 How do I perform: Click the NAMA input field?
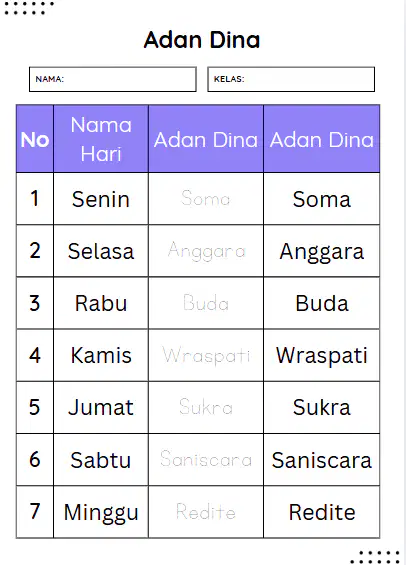(112, 79)
